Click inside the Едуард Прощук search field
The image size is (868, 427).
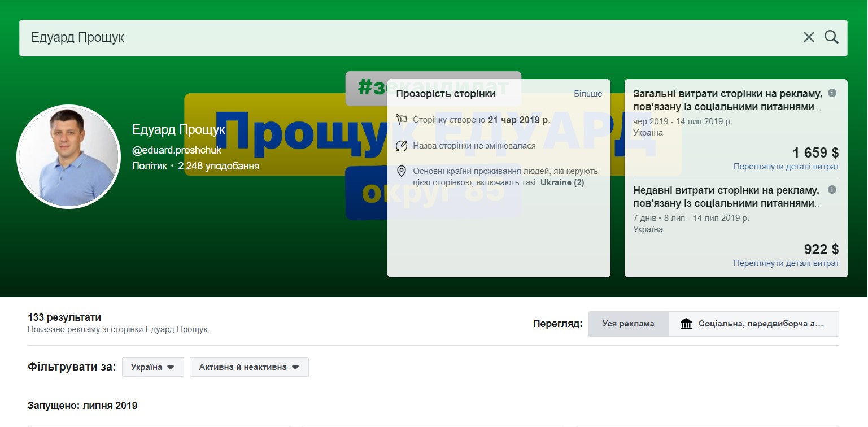(x=395, y=38)
